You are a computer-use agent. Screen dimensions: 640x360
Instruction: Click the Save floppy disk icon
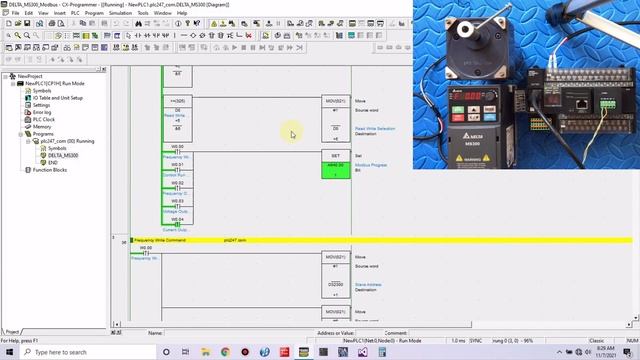[27, 24]
